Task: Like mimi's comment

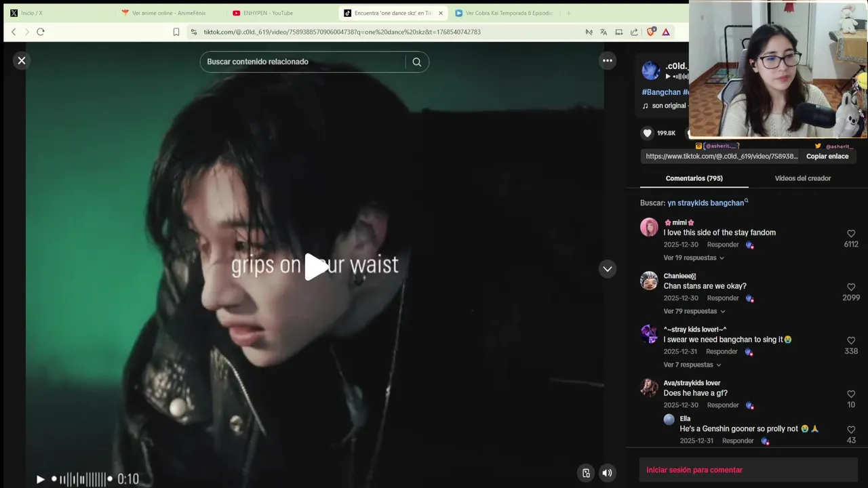Action: (x=851, y=234)
